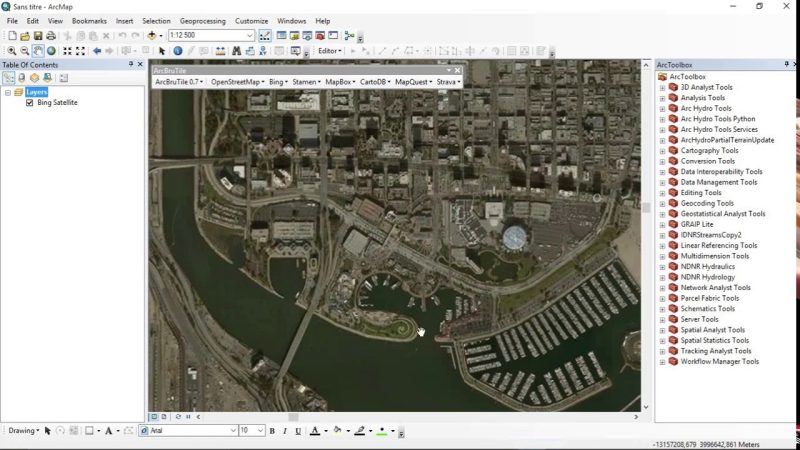Click the fill color bucket
This screenshot has width=800, height=450.
click(337, 431)
